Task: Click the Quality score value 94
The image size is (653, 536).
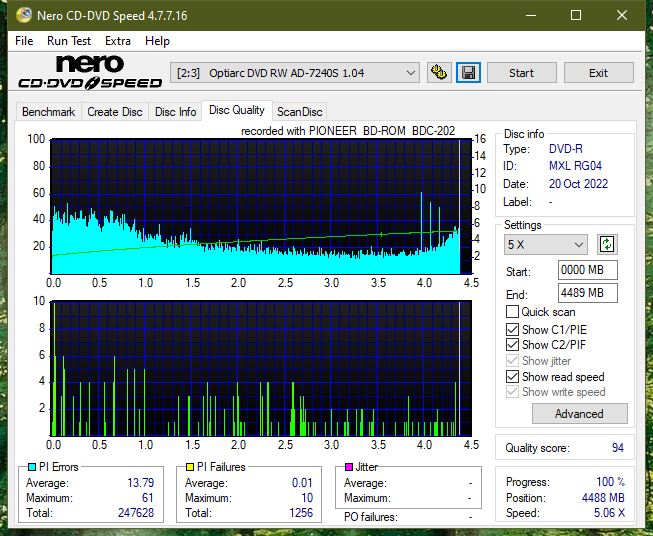Action: [x=618, y=448]
